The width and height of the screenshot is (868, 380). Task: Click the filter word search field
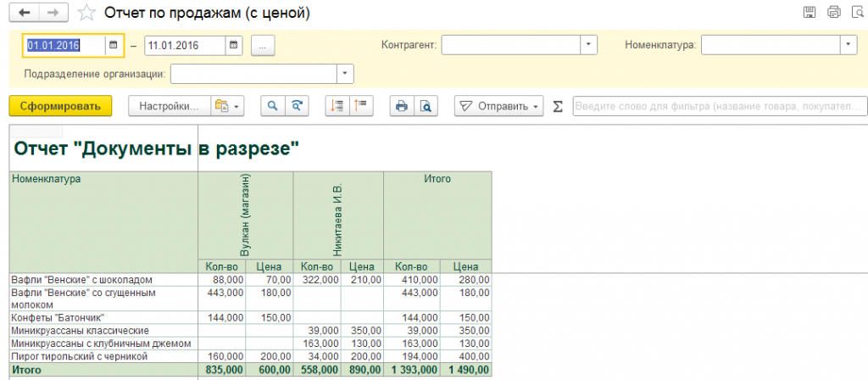click(719, 106)
